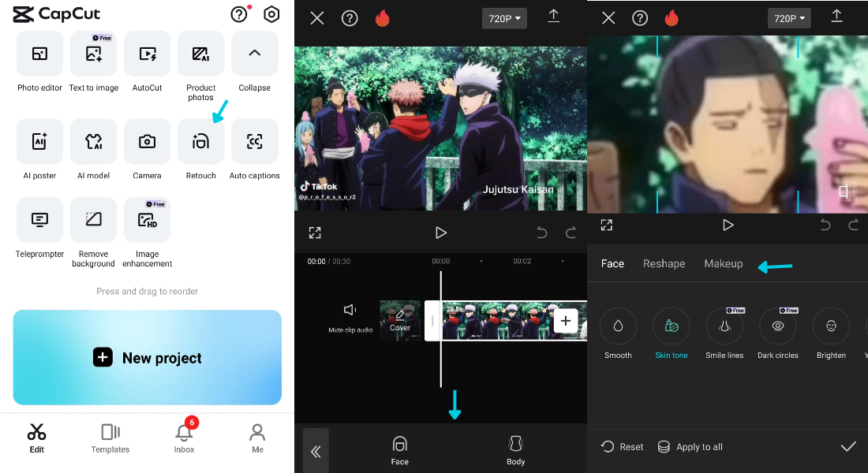Open the Remove background tool

[94, 220]
